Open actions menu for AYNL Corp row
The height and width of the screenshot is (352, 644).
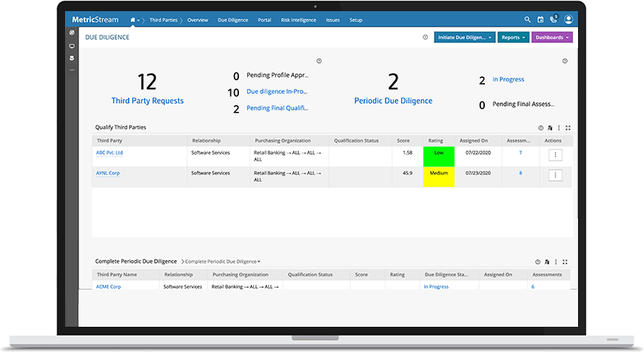pyautogui.click(x=555, y=175)
